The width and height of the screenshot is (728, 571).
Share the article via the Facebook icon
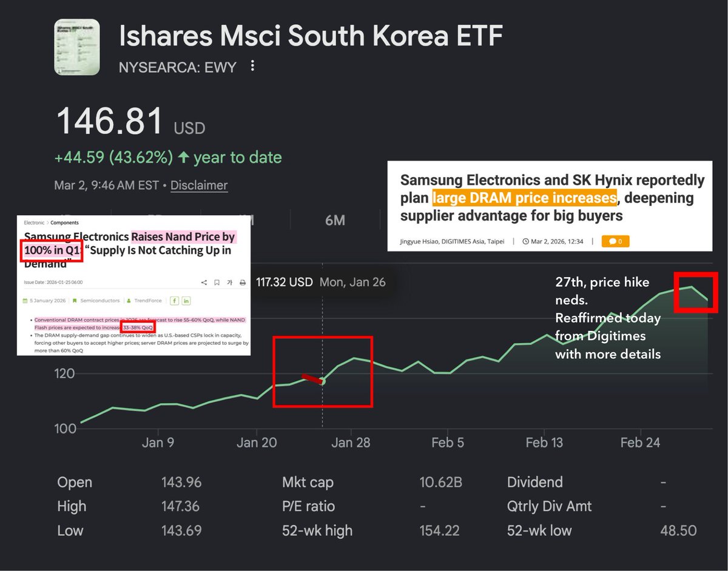[174, 301]
